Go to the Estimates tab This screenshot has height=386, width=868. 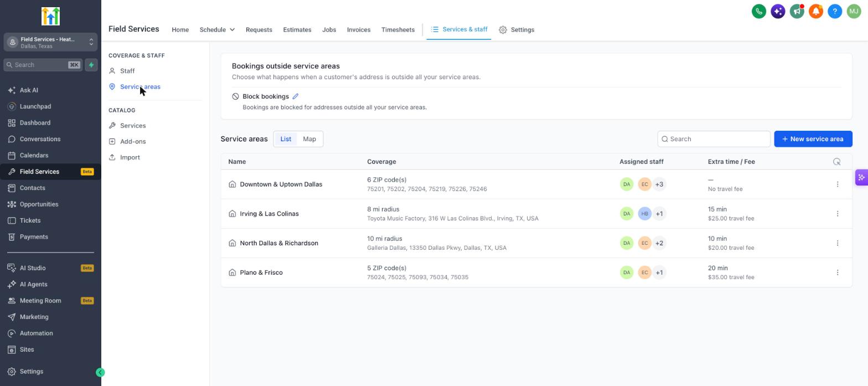(297, 30)
